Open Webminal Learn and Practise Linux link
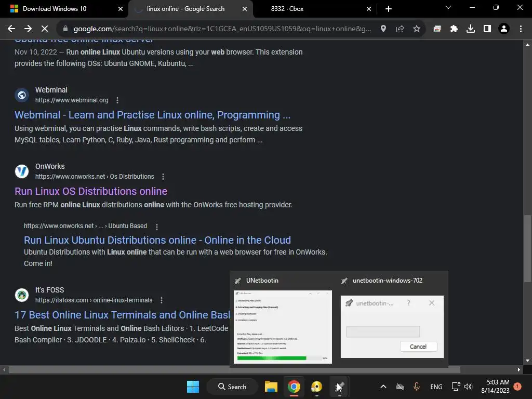 click(152, 115)
